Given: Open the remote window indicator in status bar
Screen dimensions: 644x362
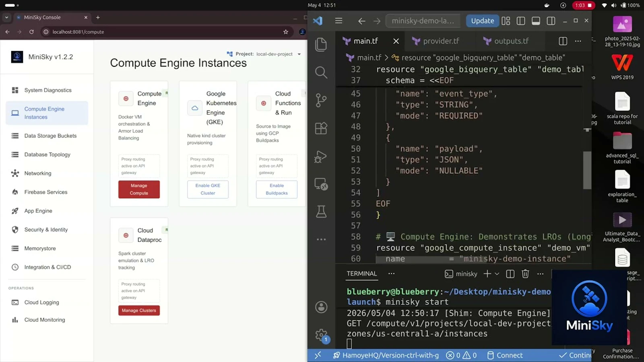Looking at the screenshot, I should pos(318,355).
